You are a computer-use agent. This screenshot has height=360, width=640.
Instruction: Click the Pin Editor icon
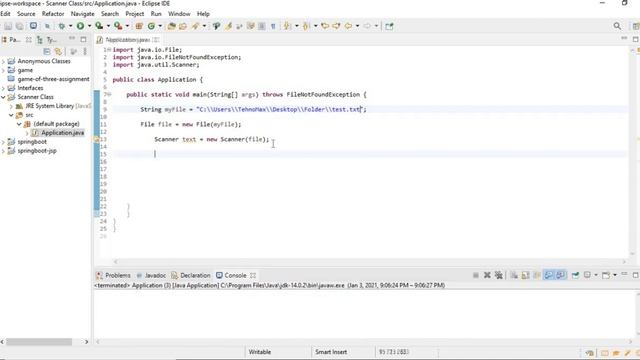(x=389, y=26)
